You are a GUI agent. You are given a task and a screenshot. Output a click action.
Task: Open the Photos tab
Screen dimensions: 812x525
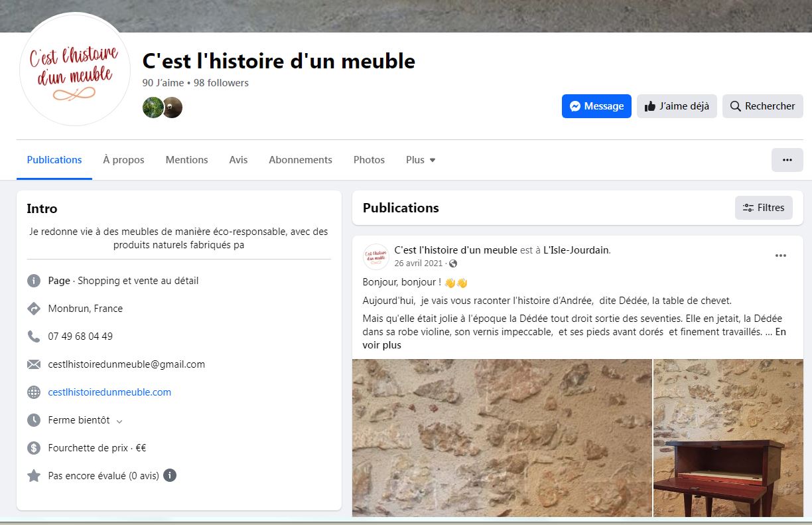369,160
